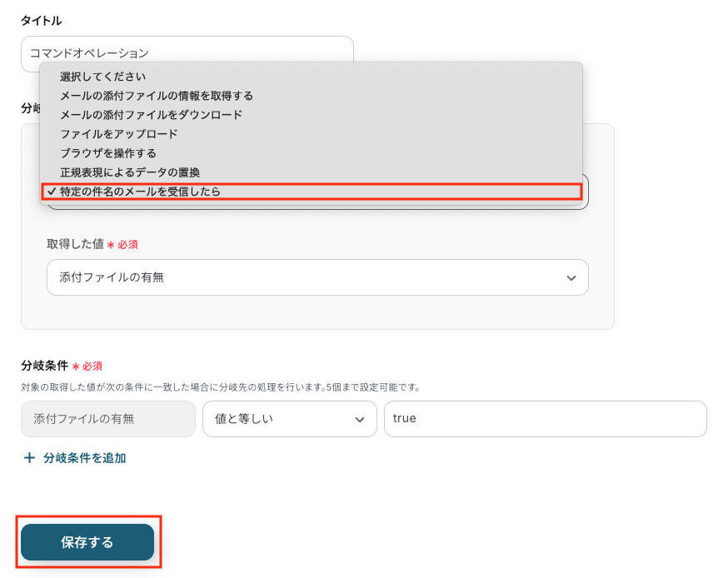Click the chevron arrow in 取得した値 dropdown
Viewport: 728px width, 578px height.
[x=571, y=277]
